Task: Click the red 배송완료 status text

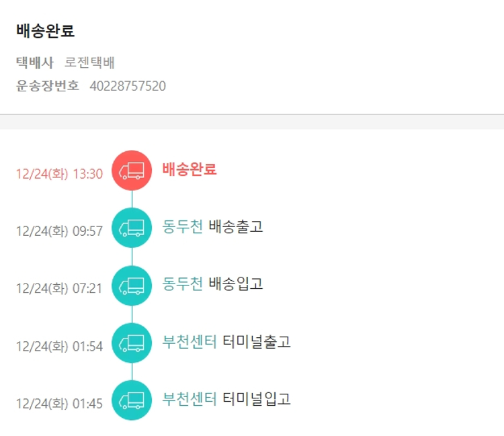Action: (190, 169)
